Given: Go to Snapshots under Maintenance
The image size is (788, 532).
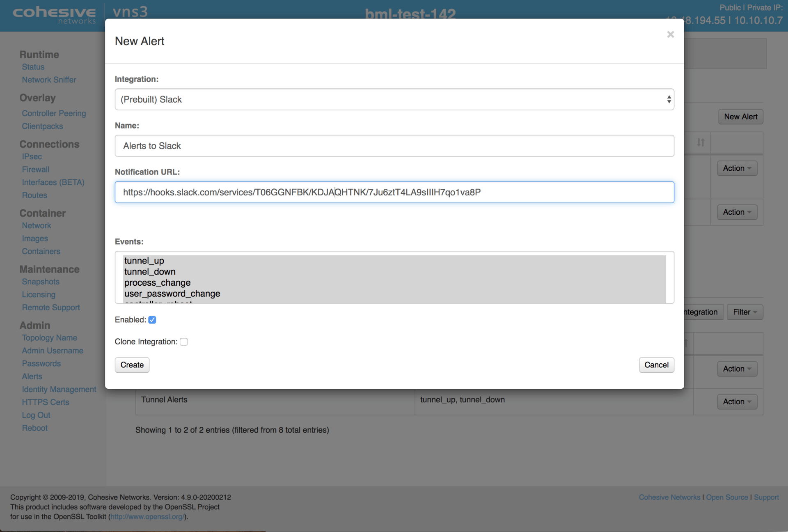Looking at the screenshot, I should point(41,282).
